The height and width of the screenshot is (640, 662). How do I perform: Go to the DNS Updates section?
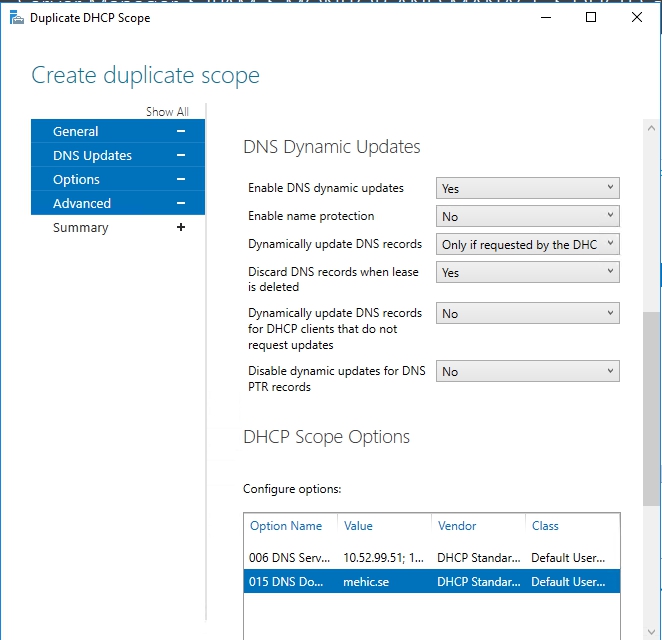coord(92,155)
